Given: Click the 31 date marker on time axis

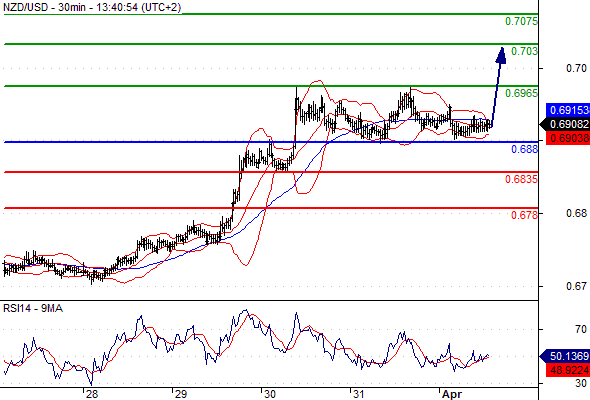Looking at the screenshot, I should tap(358, 394).
